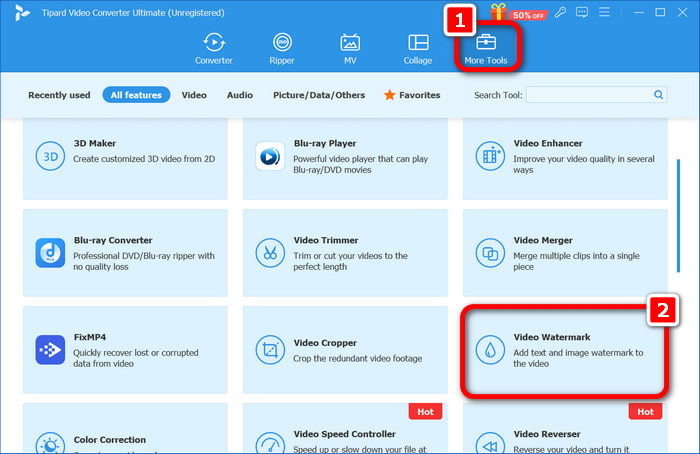This screenshot has width=700, height=454.
Task: Select the All features filter
Action: pos(136,95)
